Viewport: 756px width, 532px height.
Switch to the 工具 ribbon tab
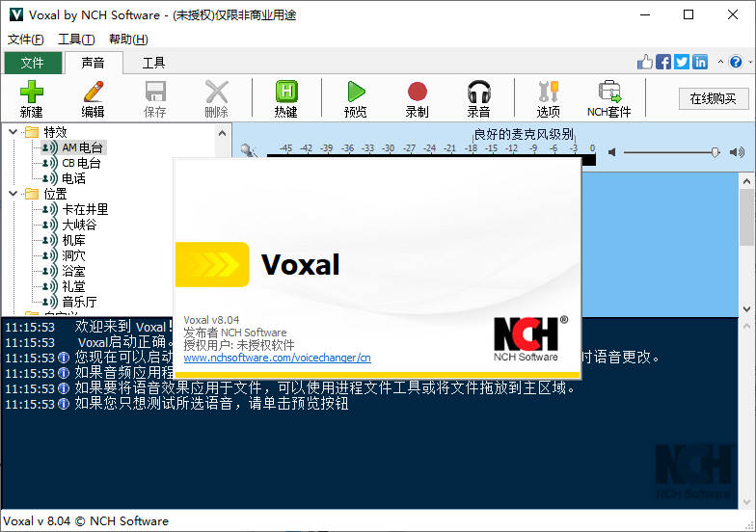coord(154,63)
